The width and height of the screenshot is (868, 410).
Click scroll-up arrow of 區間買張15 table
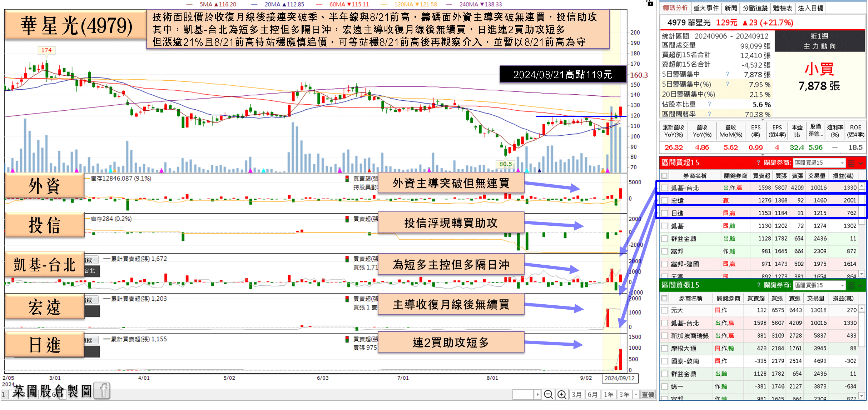(862, 308)
